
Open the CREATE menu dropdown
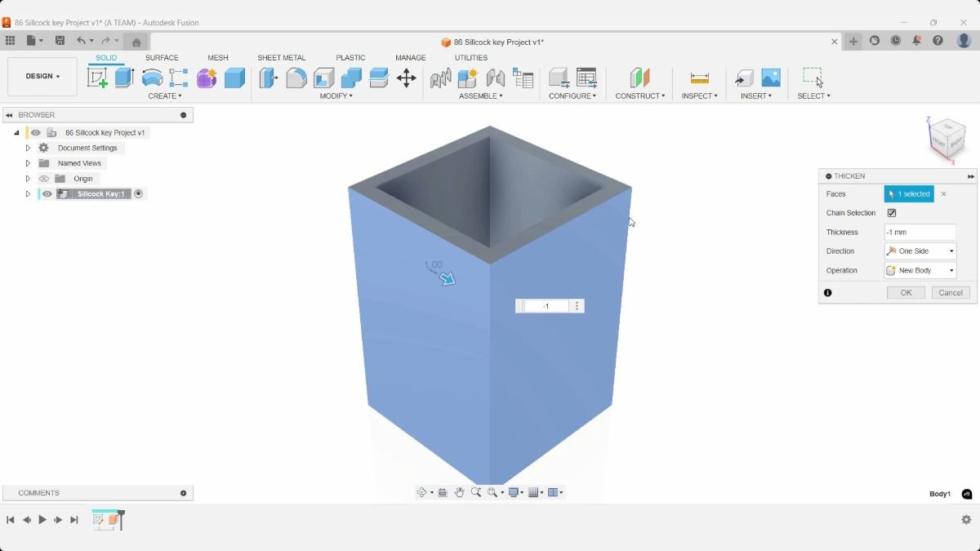[x=165, y=96]
